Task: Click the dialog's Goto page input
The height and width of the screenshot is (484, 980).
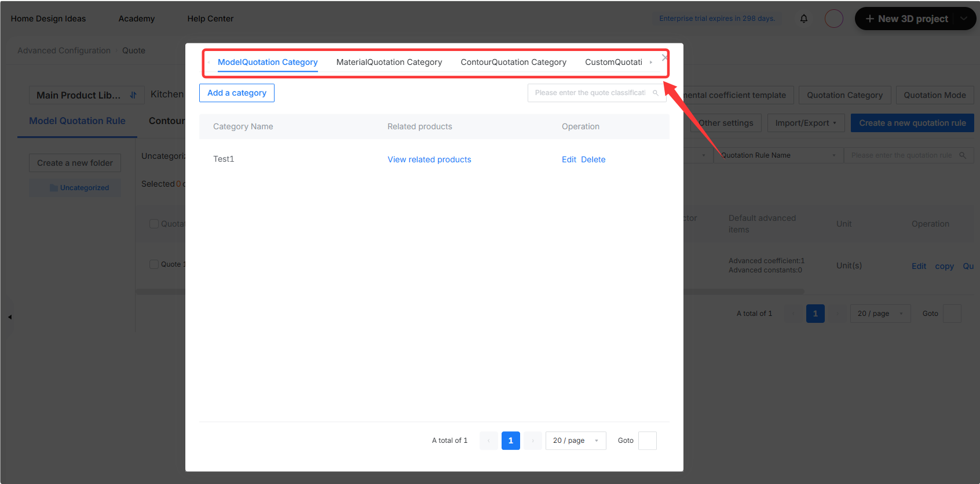Action: pyautogui.click(x=648, y=441)
